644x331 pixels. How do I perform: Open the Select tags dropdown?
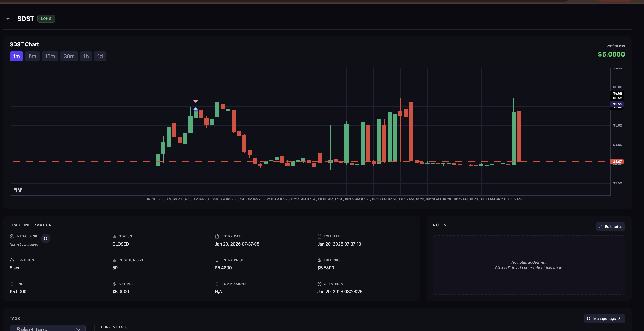pyautogui.click(x=48, y=328)
